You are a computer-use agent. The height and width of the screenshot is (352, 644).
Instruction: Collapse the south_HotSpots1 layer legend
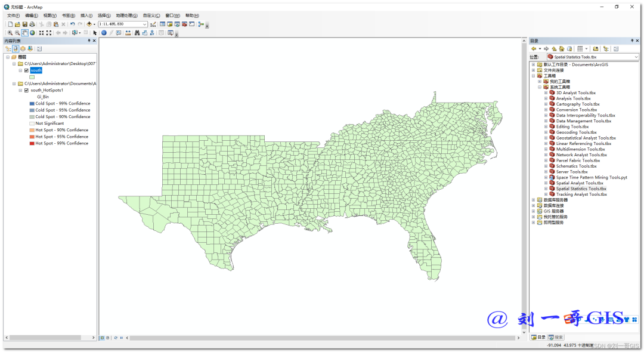20,90
